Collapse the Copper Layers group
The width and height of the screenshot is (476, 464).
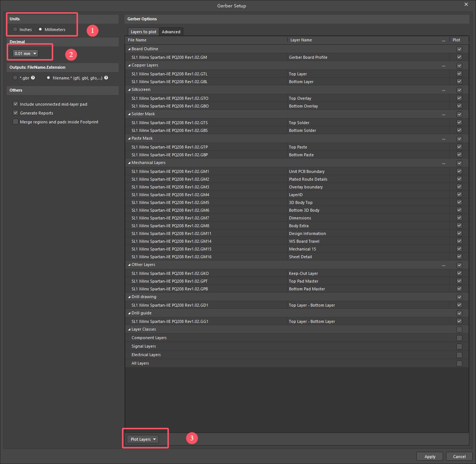[x=129, y=65]
